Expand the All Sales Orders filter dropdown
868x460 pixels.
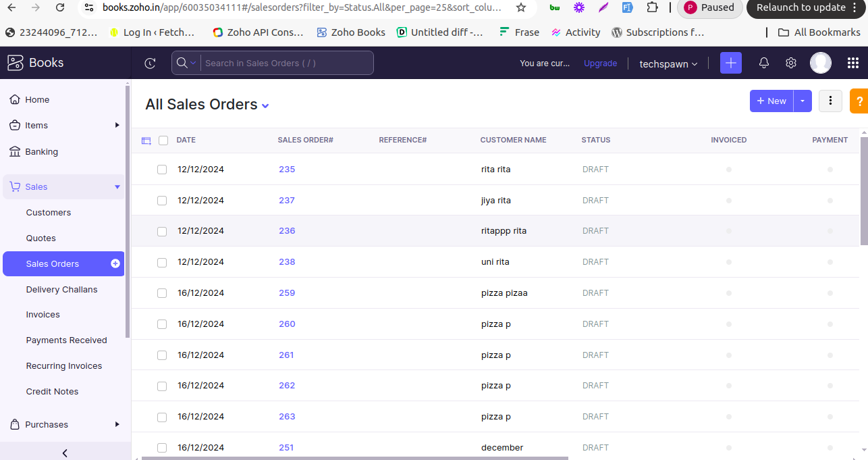click(x=265, y=106)
